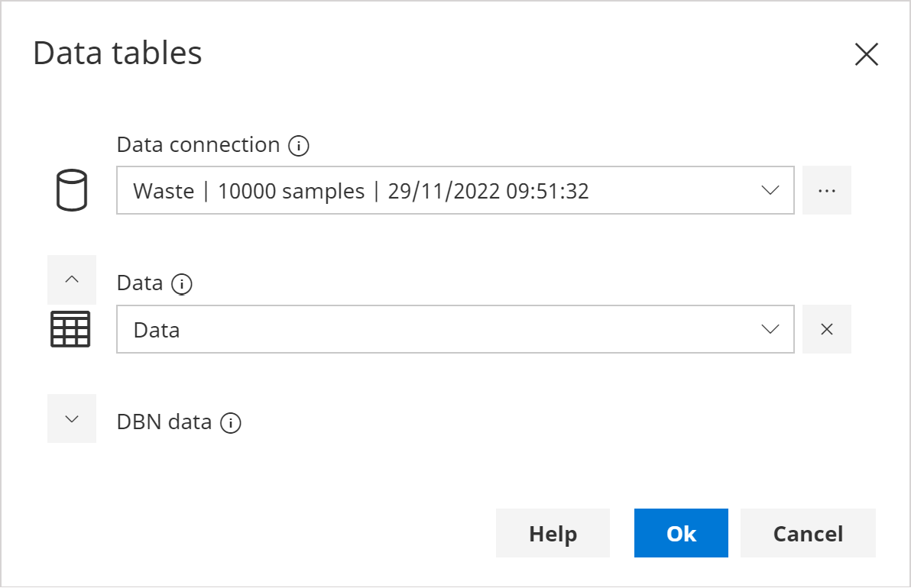911x588 pixels.
Task: Open the connection options via the ellipsis button
Action: (827, 190)
